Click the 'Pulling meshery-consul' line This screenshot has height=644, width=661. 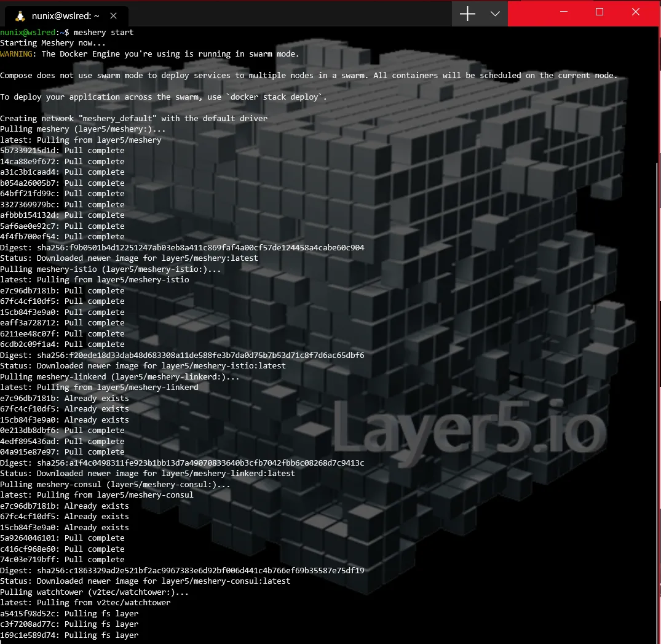(115, 484)
